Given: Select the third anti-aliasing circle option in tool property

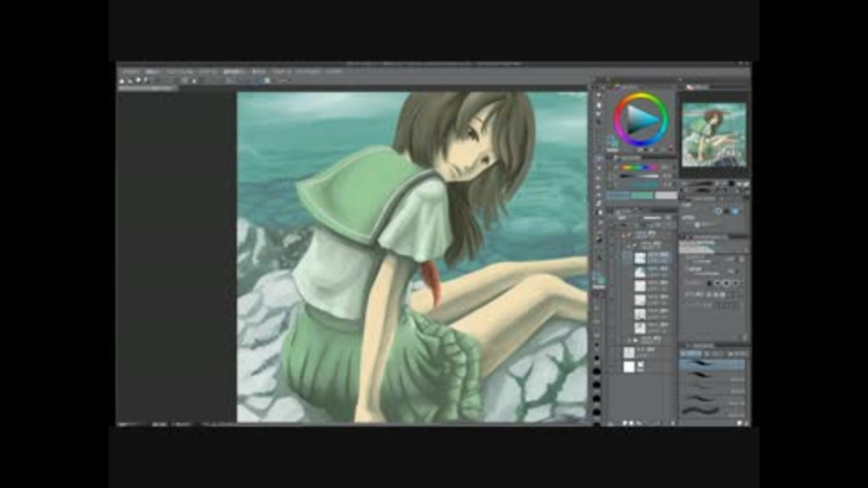Looking at the screenshot, I should coord(727,283).
